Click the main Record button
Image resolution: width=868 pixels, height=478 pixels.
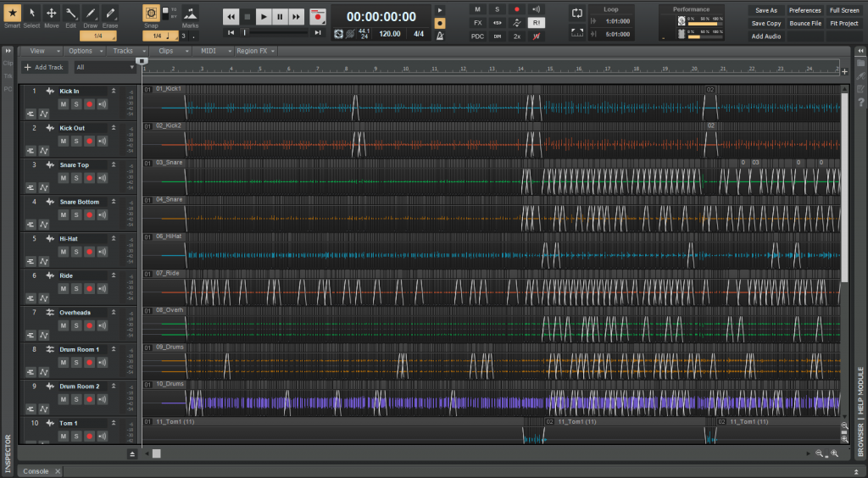pos(318,17)
